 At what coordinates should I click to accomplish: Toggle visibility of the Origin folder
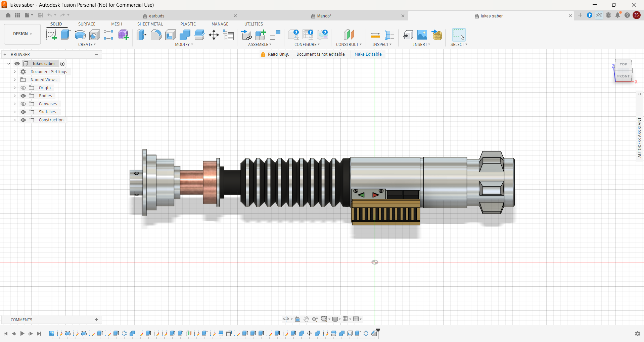(x=23, y=88)
